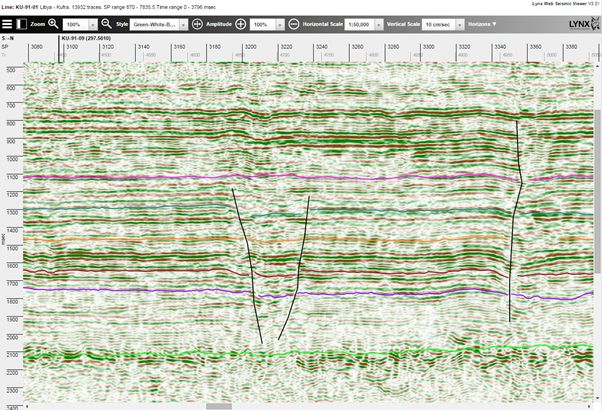
Task: Open the Vertical Scale 10 cm/sec dropdown
Action: 443,24
